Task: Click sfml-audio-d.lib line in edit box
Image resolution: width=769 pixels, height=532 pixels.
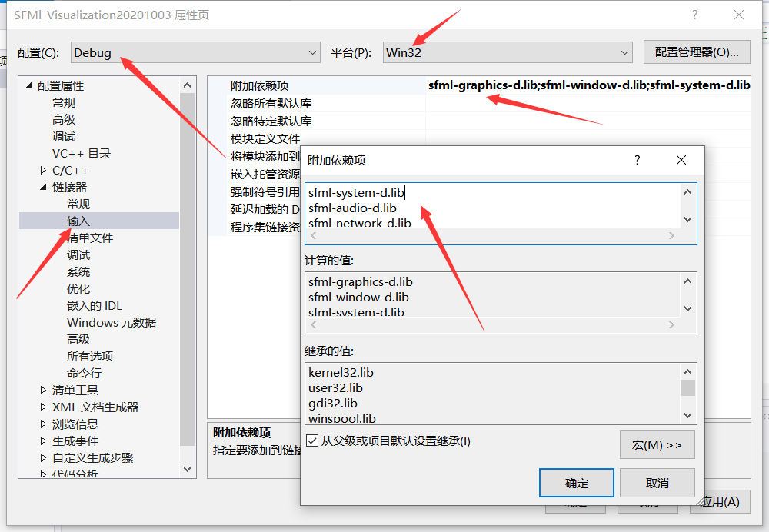Action: click(352, 208)
